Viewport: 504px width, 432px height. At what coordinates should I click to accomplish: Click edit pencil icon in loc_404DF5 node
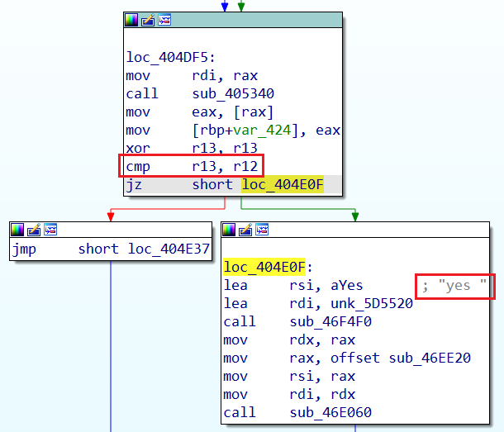click(148, 20)
